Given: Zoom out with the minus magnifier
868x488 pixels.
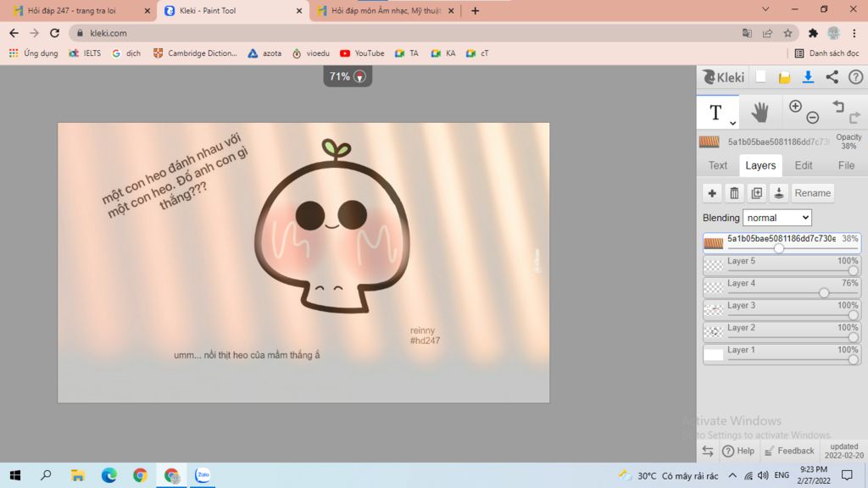Looking at the screenshot, I should [x=812, y=117].
